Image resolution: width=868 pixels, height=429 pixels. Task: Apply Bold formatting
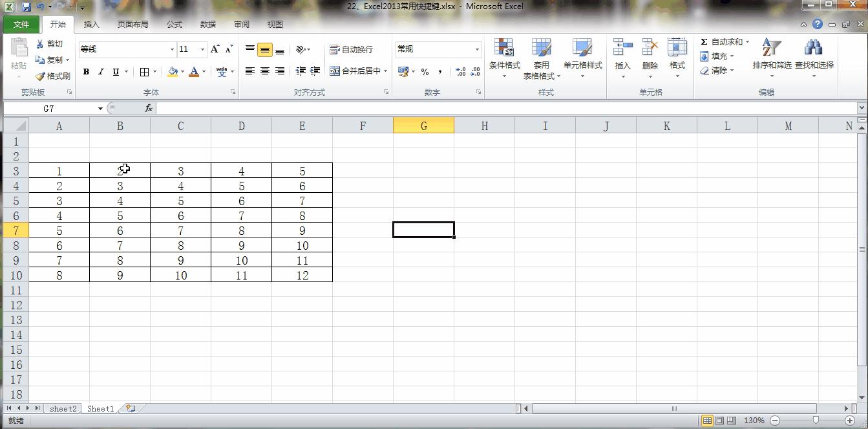[86, 71]
